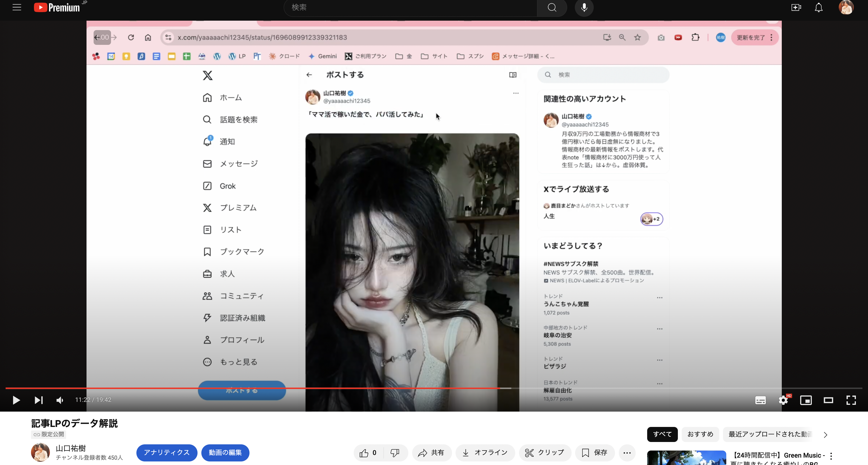Image resolution: width=868 pixels, height=465 pixels.
Task: Mute the video volume
Action: coord(60,400)
